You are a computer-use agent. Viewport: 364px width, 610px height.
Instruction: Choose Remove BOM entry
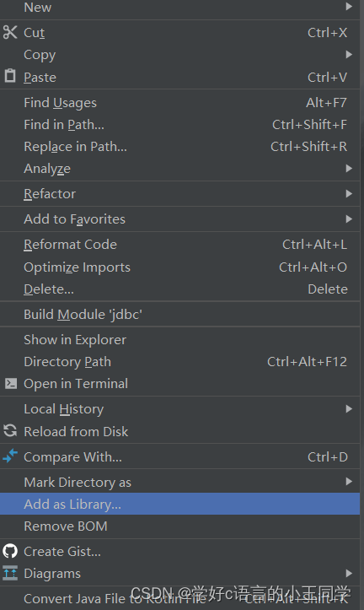click(x=179, y=526)
